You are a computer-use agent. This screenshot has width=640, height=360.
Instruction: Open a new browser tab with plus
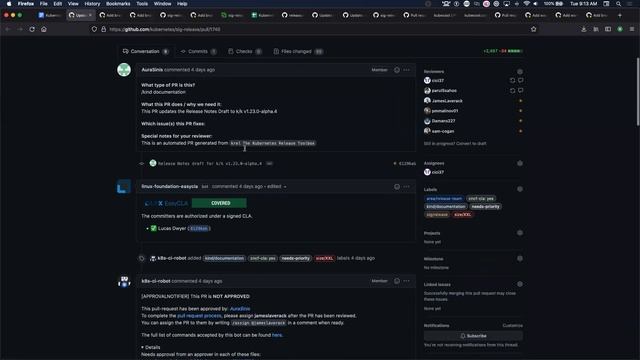620,15
